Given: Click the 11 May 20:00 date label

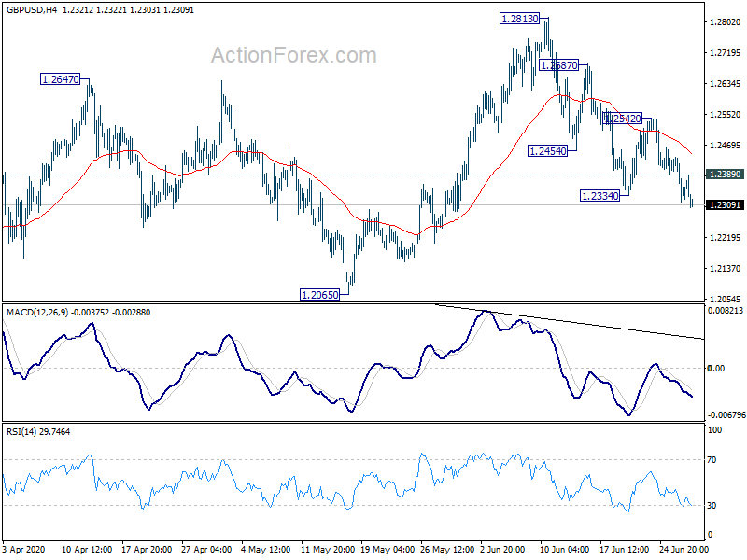Looking at the screenshot, I should tap(328, 550).
